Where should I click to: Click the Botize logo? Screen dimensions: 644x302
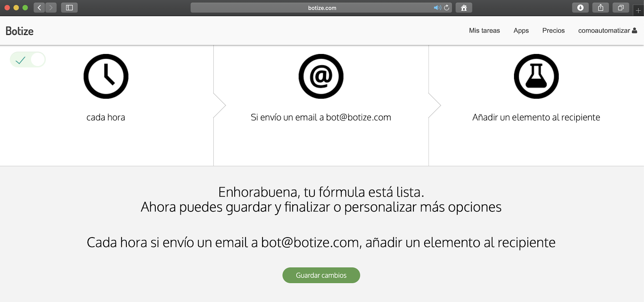pos(19,31)
